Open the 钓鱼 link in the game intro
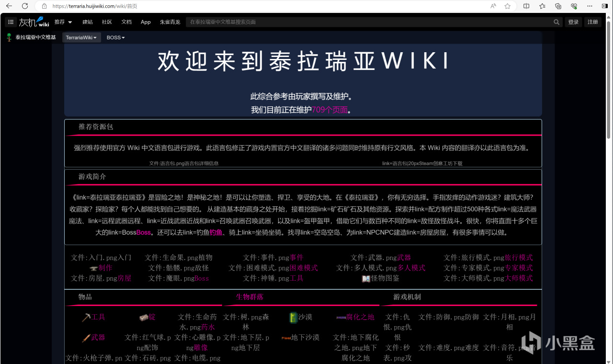This screenshot has width=613, height=364. click(216, 232)
